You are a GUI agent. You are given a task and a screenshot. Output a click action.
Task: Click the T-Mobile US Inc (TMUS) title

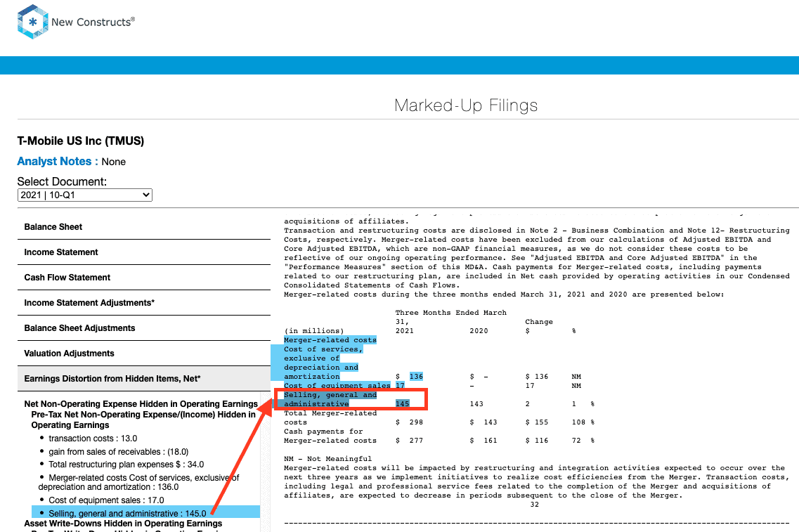(81, 141)
